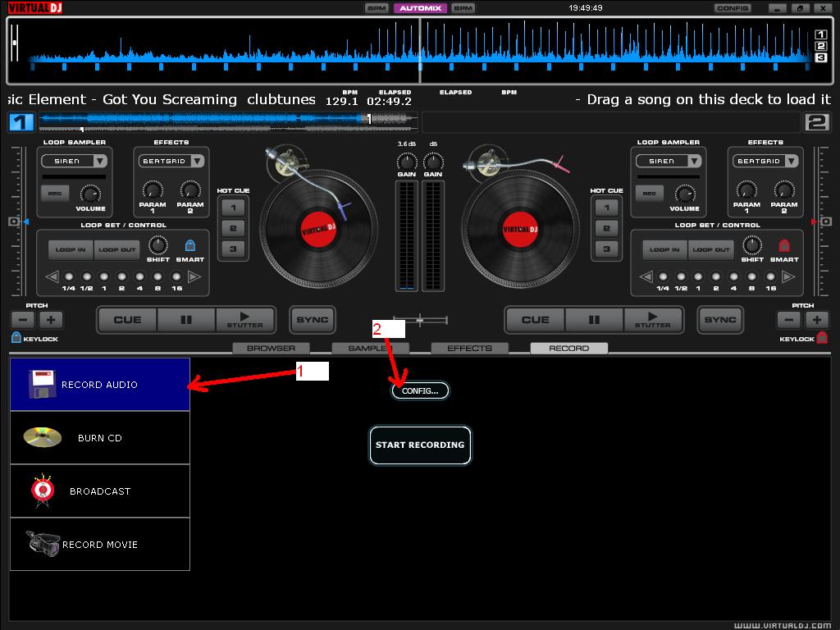The width and height of the screenshot is (840, 630).
Task: Select waveform zoom level 3
Action: 820,57
